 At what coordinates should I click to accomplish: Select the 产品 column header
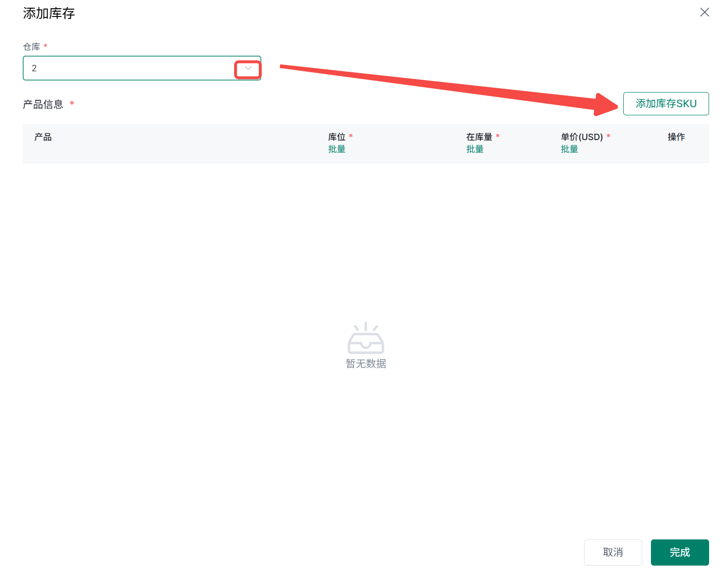click(43, 137)
